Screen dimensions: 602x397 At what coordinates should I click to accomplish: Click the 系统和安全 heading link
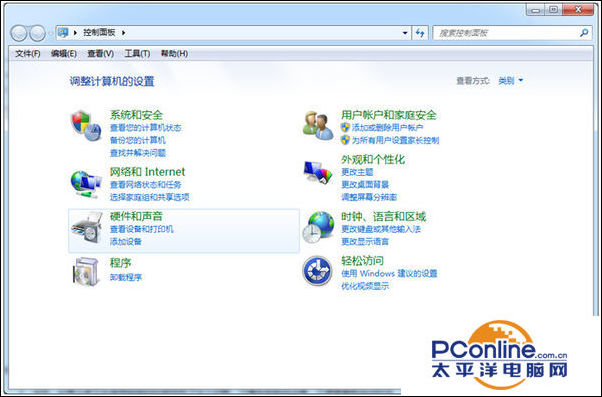coord(136,115)
